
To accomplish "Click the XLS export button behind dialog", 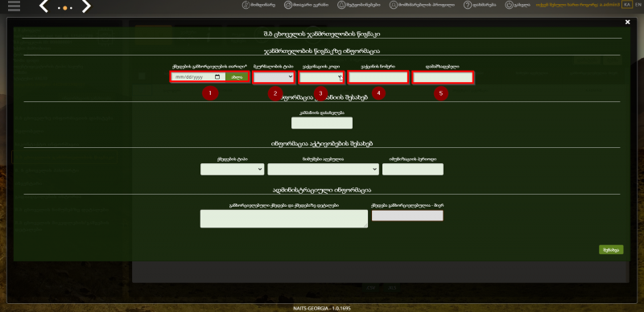I will (392, 288).
